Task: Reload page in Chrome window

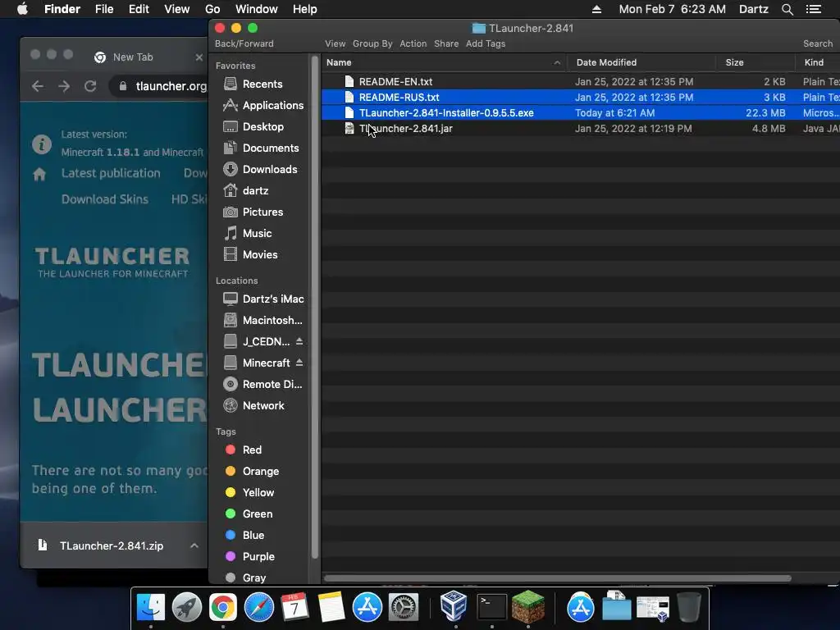Action: (90, 86)
